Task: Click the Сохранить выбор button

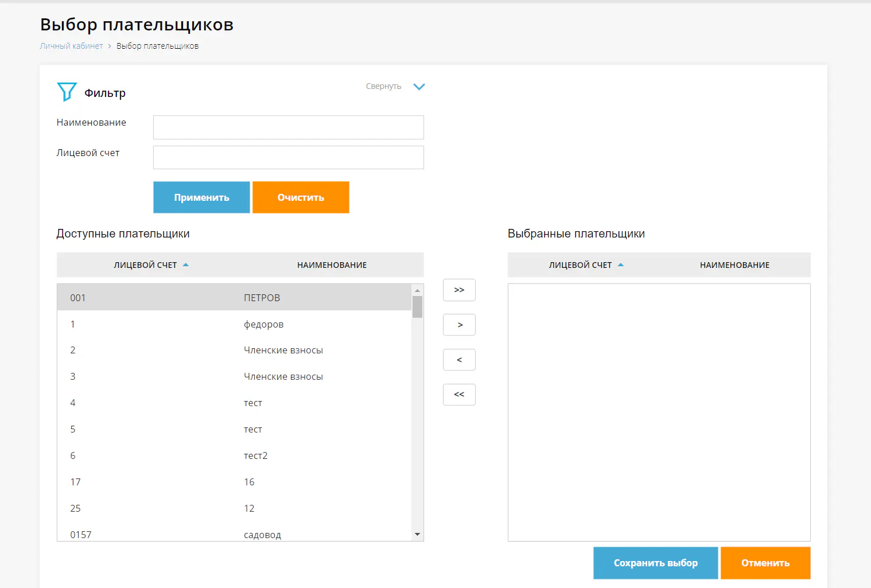Action: pyautogui.click(x=655, y=563)
